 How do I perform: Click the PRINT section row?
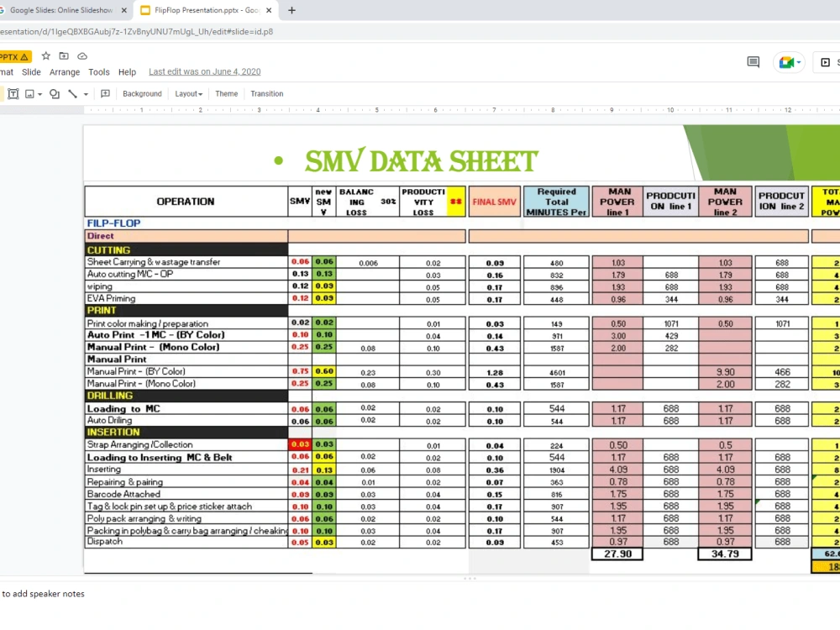click(186, 311)
